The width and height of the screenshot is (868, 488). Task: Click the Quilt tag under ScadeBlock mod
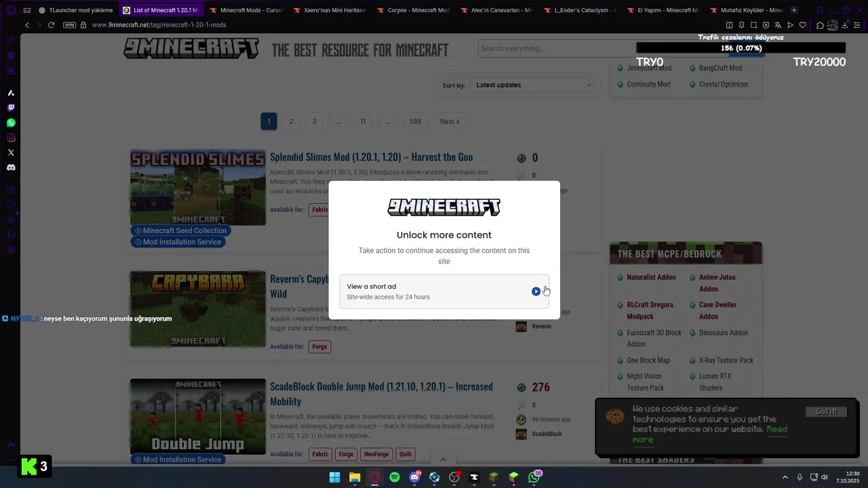click(x=405, y=454)
